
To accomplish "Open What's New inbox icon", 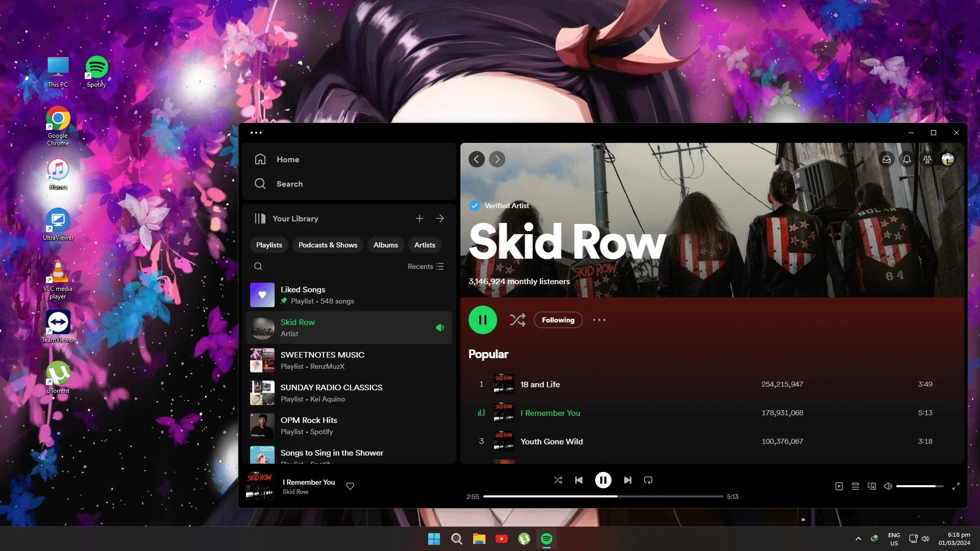I will [887, 159].
